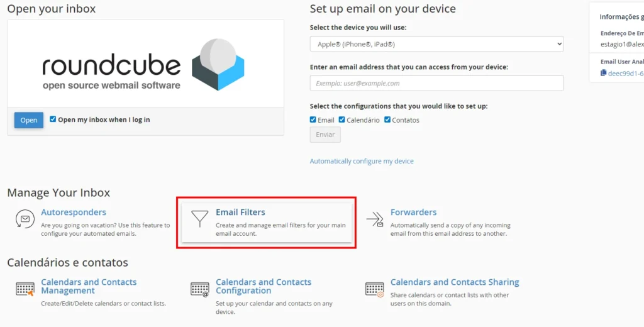Toggle Open my inbox when I log in
The image size is (644, 327).
(53, 119)
